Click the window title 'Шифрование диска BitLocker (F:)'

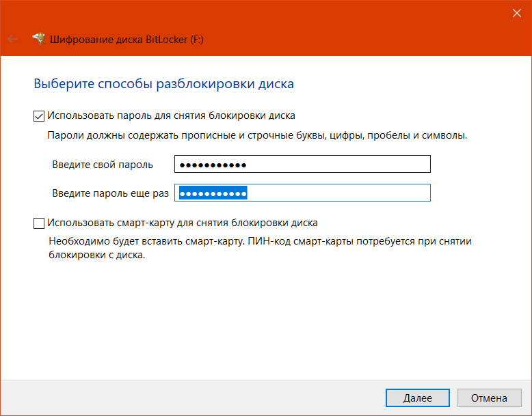coord(127,40)
